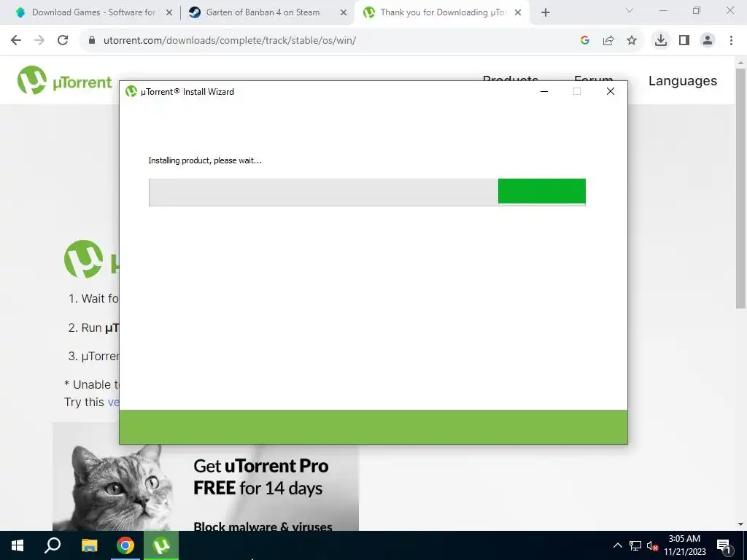Open the Chrome profile avatar
747x560 pixels.
(x=708, y=41)
